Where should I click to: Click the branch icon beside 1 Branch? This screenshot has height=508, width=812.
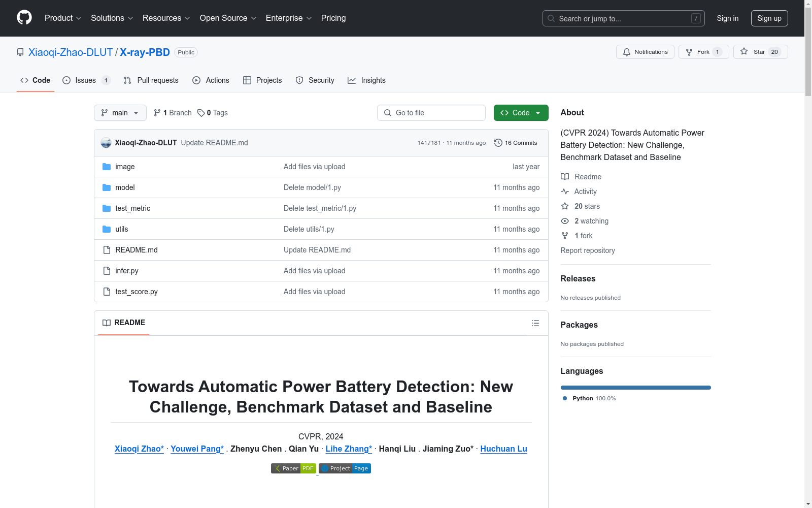point(157,113)
